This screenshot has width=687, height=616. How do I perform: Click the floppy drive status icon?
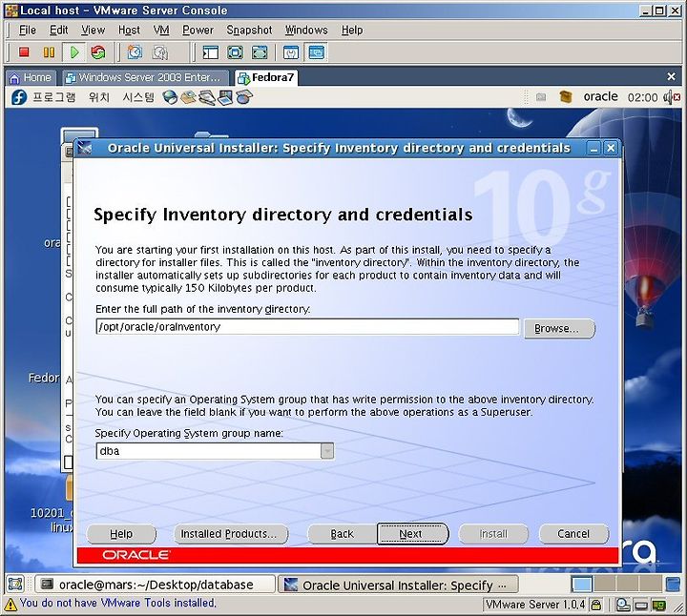(x=641, y=606)
